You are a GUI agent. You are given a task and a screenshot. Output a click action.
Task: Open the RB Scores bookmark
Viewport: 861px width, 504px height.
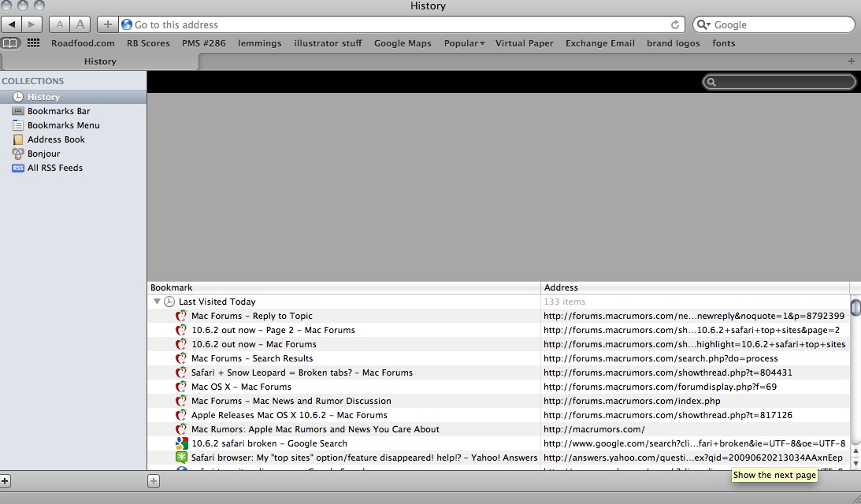[x=148, y=43]
